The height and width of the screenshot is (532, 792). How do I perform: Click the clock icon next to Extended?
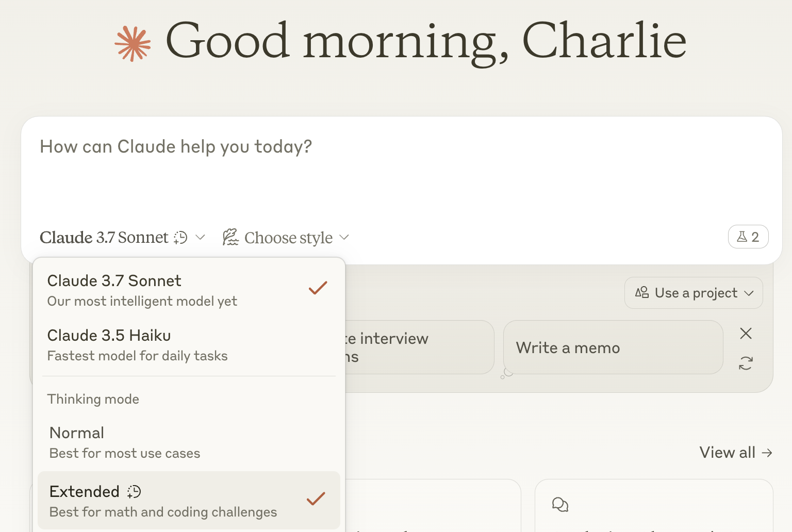coord(134,491)
